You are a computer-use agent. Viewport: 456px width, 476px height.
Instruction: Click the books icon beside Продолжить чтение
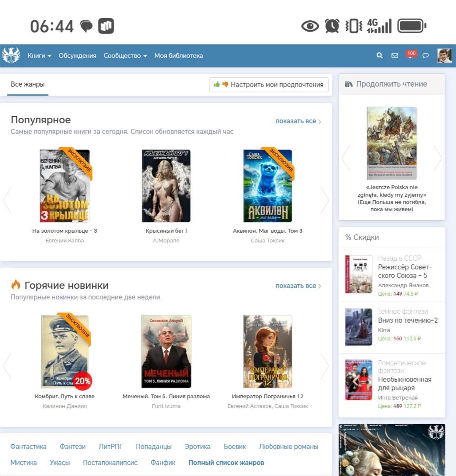coord(349,84)
